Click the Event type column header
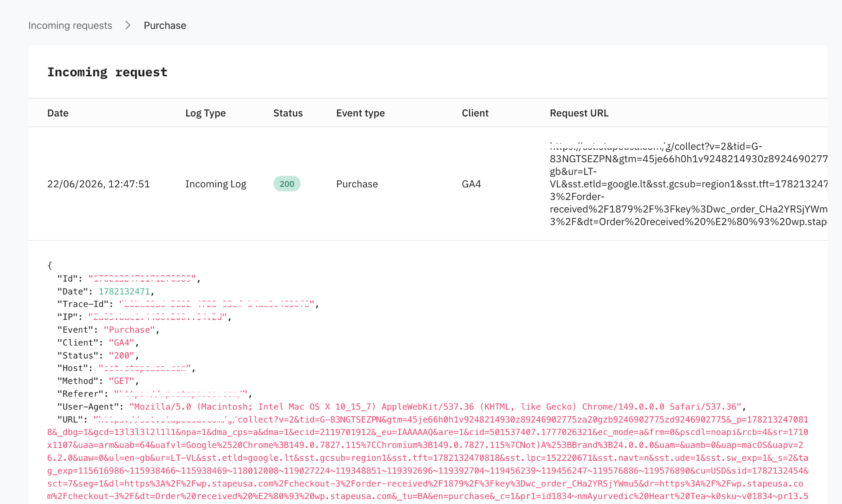Image resolution: width=842 pixels, height=504 pixels. tap(361, 113)
